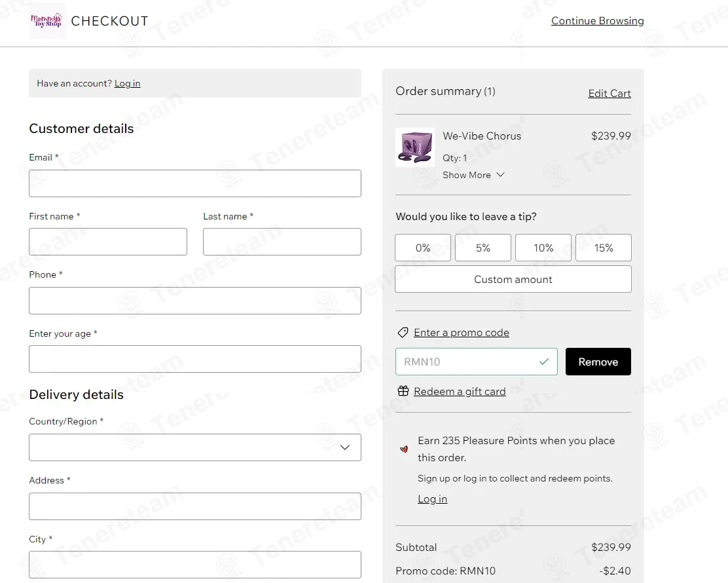Open the We-Vibe Chorus product thumbnail
This screenshot has width=728, height=583.
415,147
